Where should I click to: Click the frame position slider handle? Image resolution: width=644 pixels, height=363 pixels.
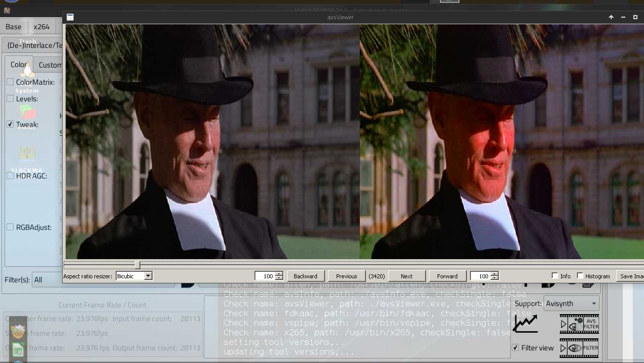(137, 265)
